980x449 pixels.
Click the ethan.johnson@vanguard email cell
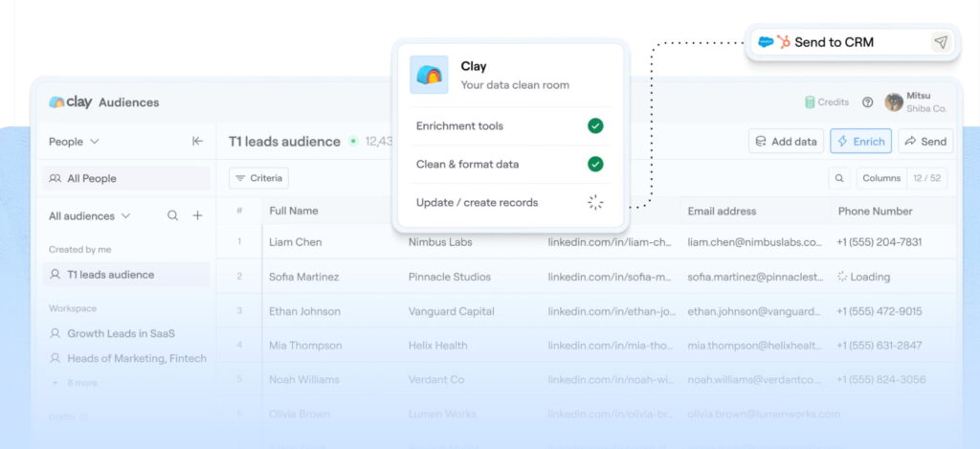pos(754,311)
